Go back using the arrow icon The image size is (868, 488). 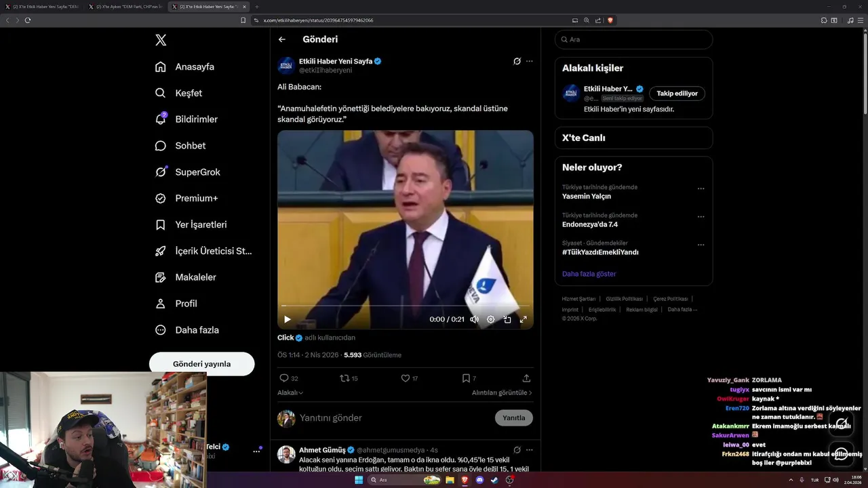tap(282, 39)
